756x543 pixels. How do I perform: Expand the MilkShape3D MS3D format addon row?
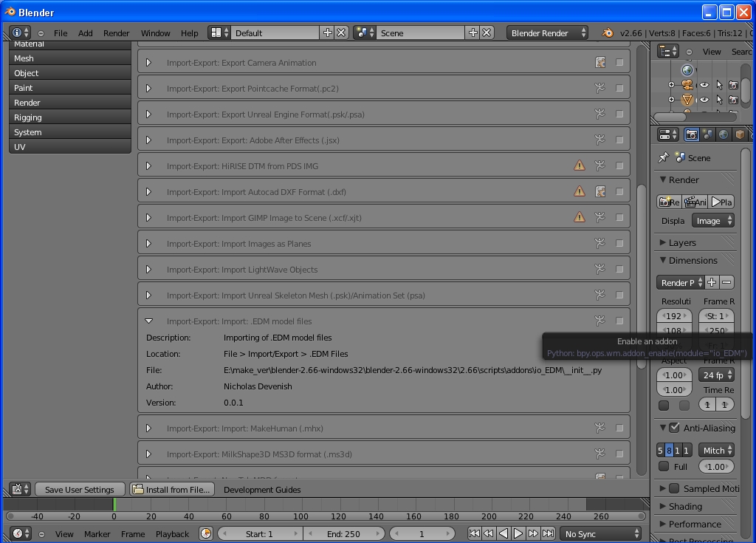[148, 454]
